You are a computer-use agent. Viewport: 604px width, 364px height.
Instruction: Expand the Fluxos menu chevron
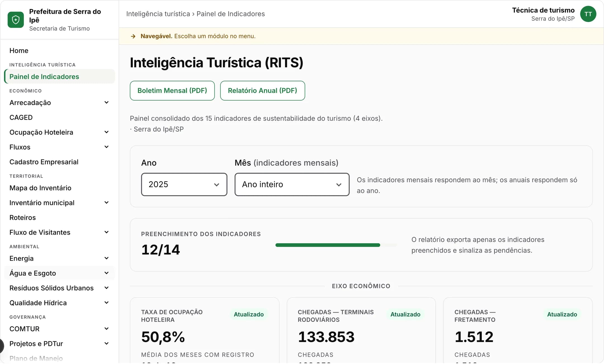[x=107, y=147]
